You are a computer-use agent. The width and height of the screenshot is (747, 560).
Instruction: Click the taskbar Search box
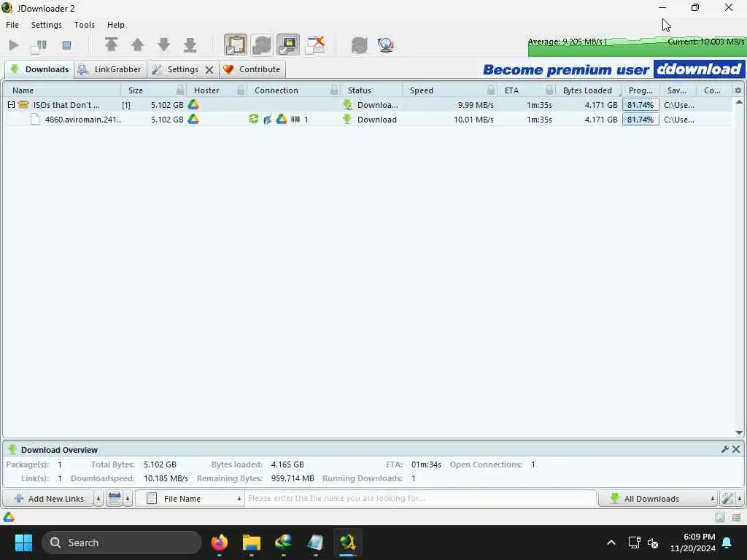click(x=122, y=542)
